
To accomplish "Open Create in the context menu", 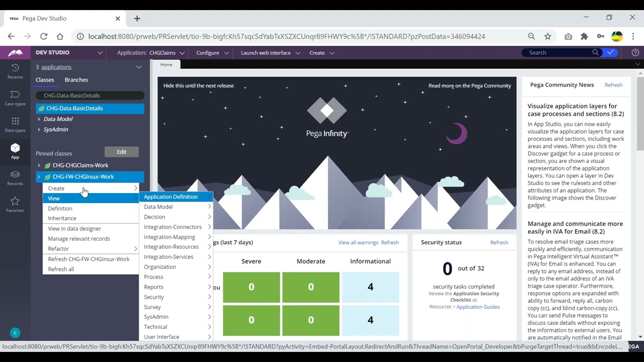I will pyautogui.click(x=91, y=189).
